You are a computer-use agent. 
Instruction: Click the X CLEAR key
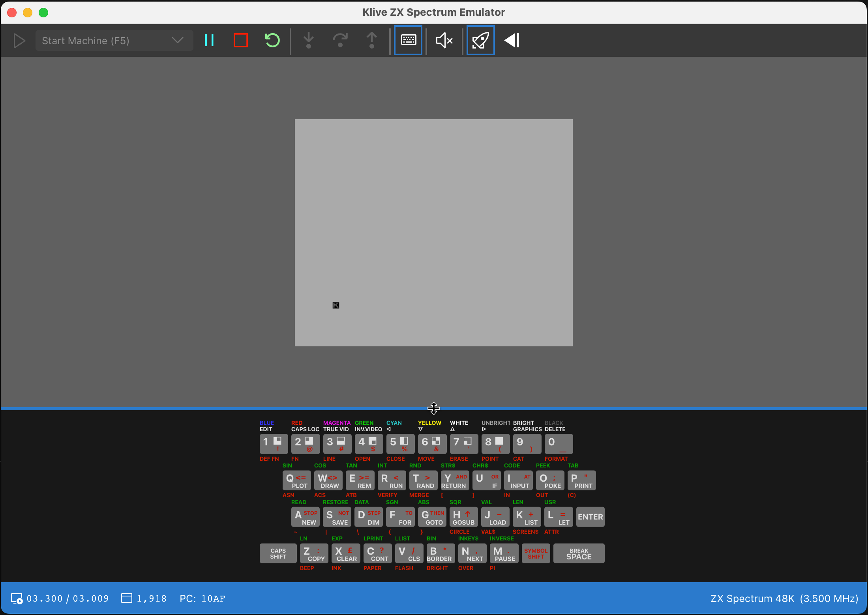pos(346,553)
